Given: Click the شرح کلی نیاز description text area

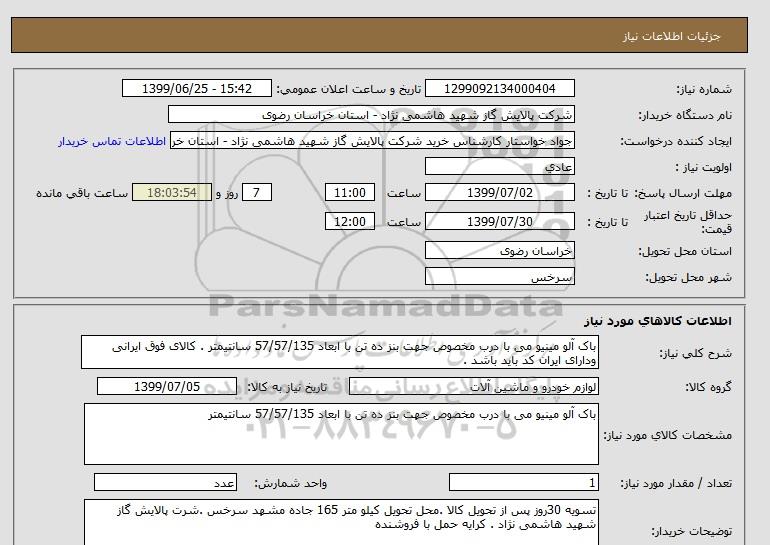Looking at the screenshot, I should [339, 353].
